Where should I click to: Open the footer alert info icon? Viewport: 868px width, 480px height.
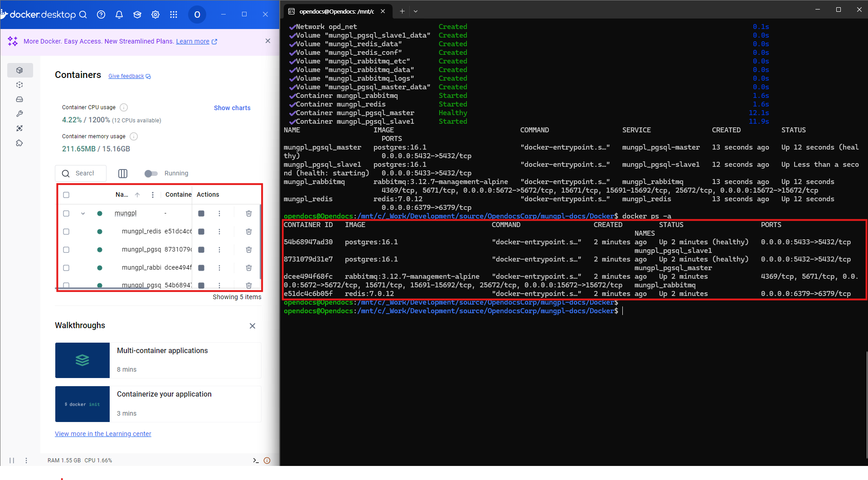pyautogui.click(x=267, y=461)
